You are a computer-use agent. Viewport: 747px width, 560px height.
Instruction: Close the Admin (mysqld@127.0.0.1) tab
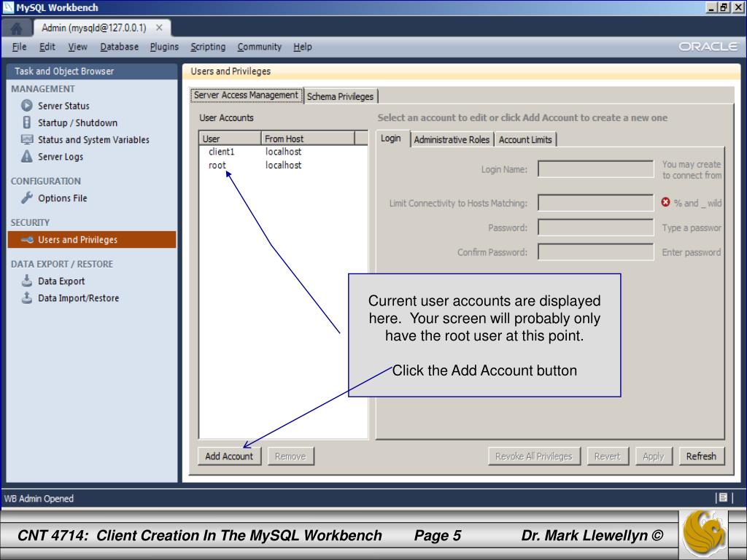pos(159,28)
